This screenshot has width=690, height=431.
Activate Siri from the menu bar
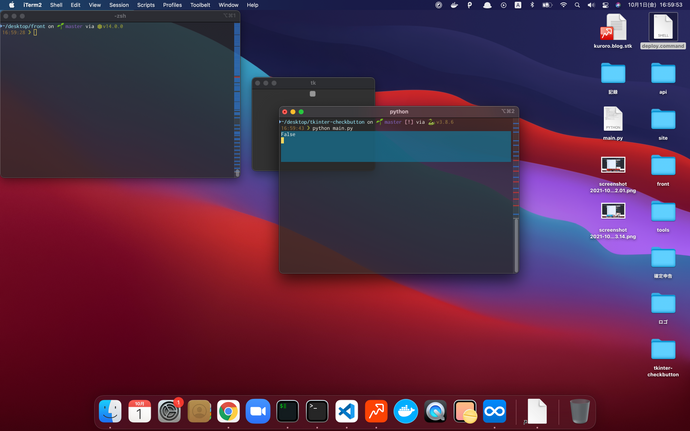click(x=618, y=5)
